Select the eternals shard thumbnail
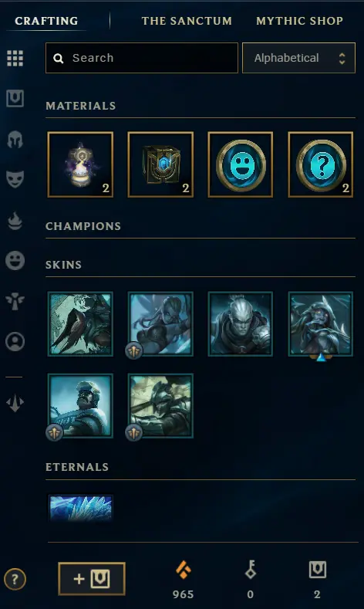Image resolution: width=364 pixels, height=609 pixels. [81, 507]
